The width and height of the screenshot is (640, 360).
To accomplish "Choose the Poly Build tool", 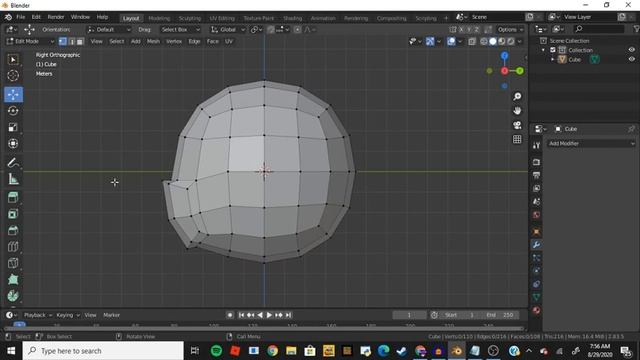I will point(13,280).
